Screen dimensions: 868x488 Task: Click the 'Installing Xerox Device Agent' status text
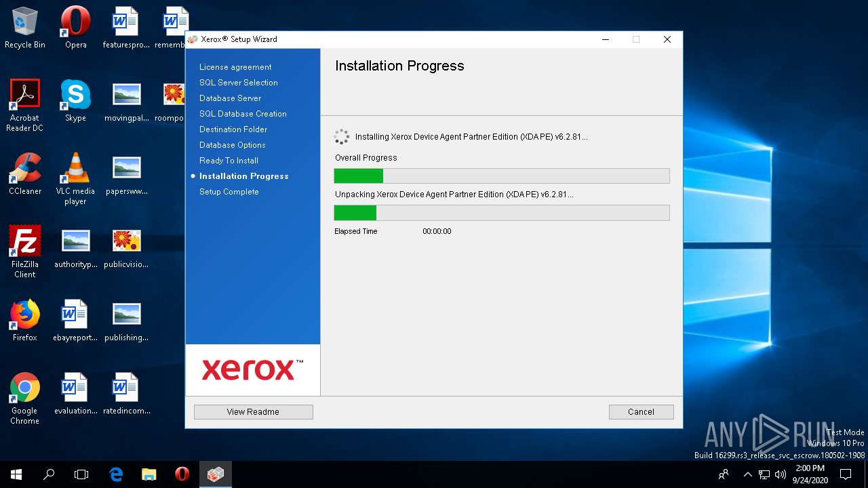coord(471,137)
